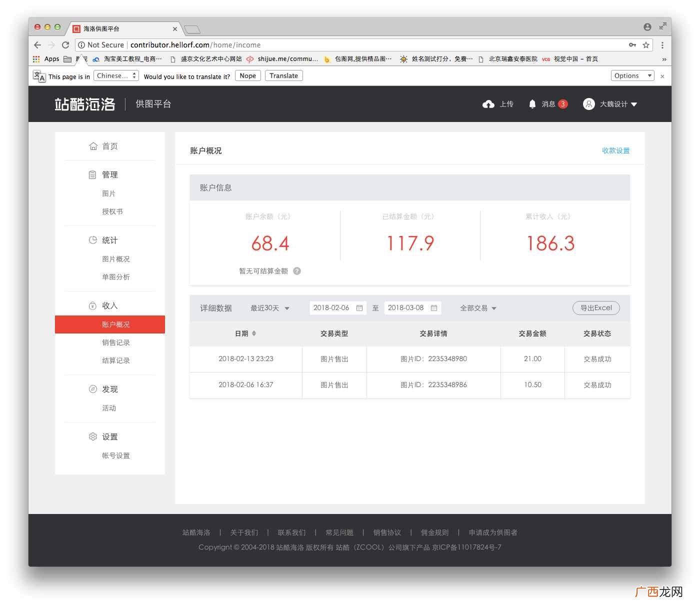Viewport: 700px width, 606px height.
Task: Click the upload cloud icon
Action: point(488,104)
